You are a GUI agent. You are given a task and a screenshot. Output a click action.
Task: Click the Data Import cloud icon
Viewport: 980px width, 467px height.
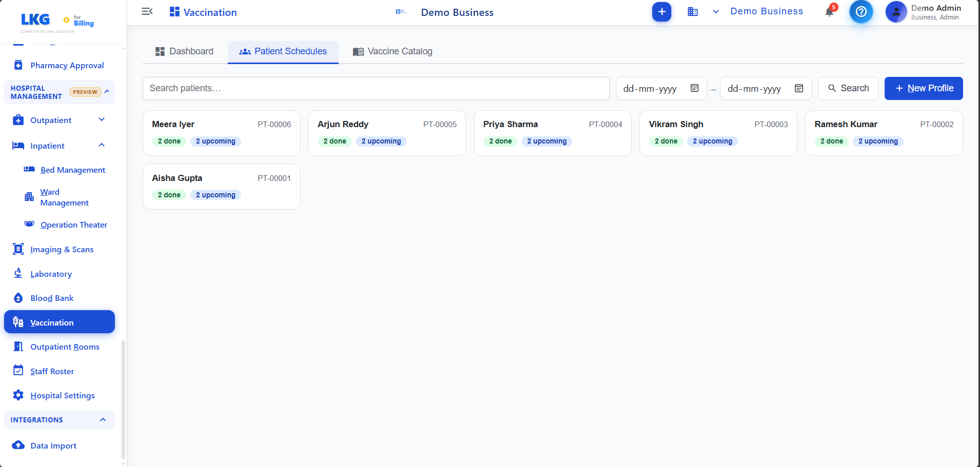tap(18, 445)
